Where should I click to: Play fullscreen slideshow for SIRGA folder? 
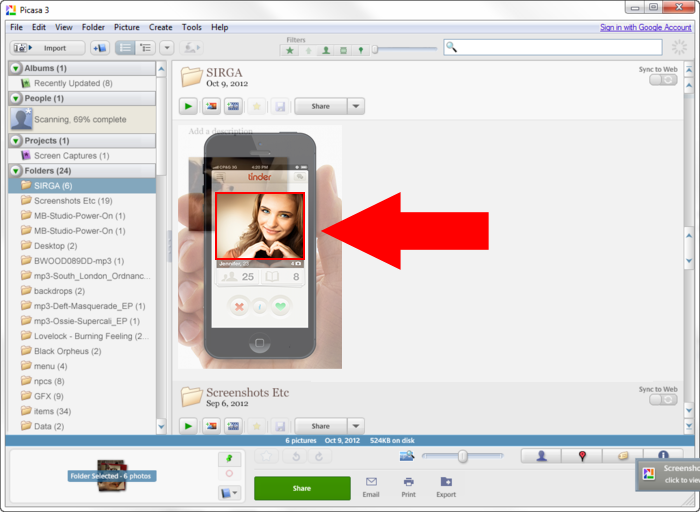188,106
